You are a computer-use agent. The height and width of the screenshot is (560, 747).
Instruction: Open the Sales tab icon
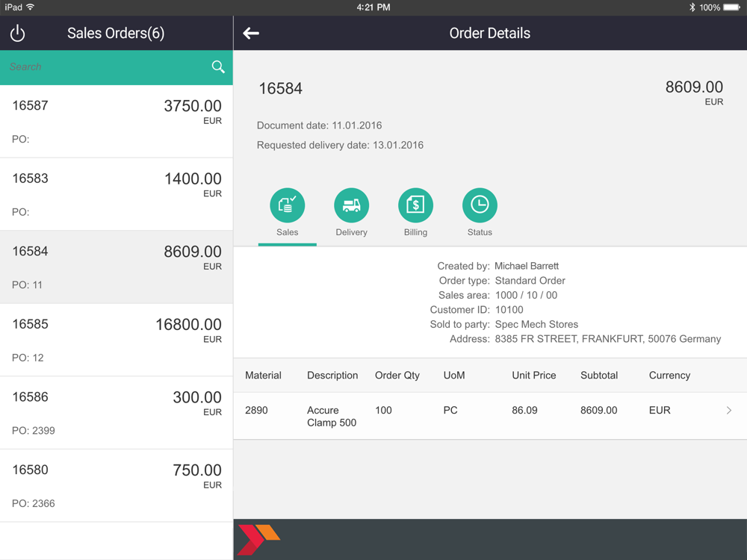pos(288,205)
